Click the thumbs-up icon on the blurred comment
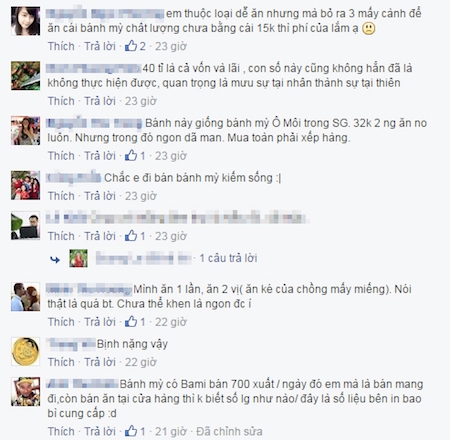This screenshot has width=450, height=440. point(131,236)
